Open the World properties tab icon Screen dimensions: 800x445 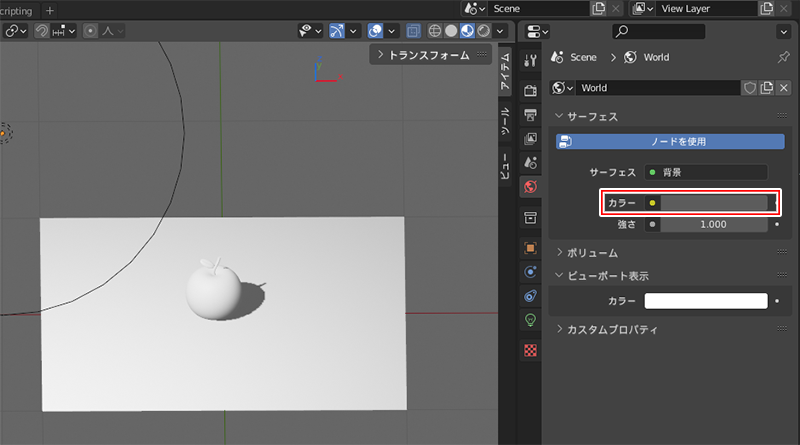tap(530, 187)
